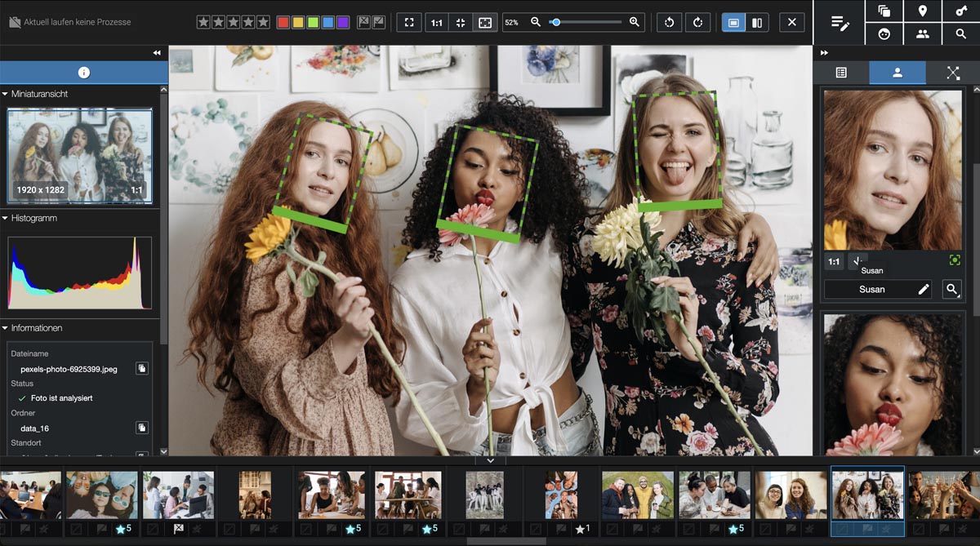
Task: Select the filmstrip thumbnail with sunglasses selfie
Action: pyautogui.click(x=101, y=495)
